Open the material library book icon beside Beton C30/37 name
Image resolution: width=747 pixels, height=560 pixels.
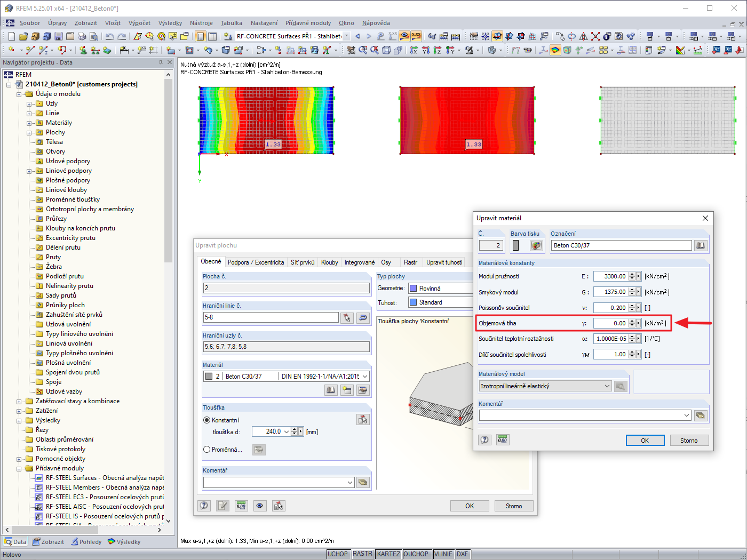pyautogui.click(x=700, y=245)
